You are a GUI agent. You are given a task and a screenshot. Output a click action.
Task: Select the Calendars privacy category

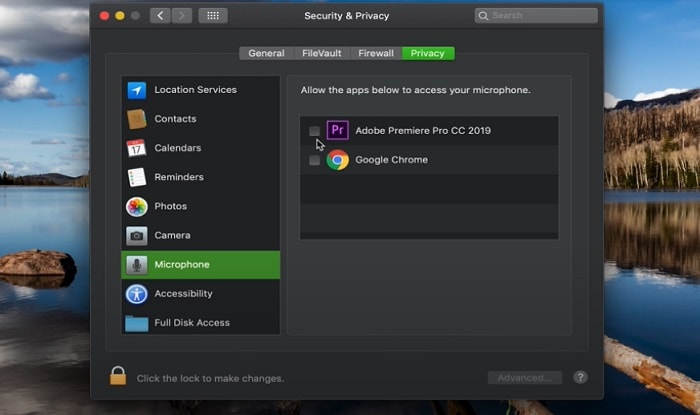pyautogui.click(x=200, y=148)
